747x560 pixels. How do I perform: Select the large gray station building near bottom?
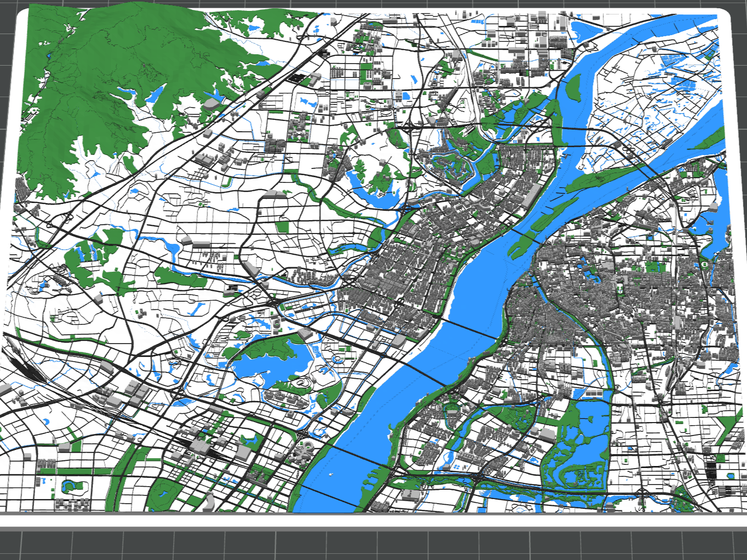[x=200, y=447]
